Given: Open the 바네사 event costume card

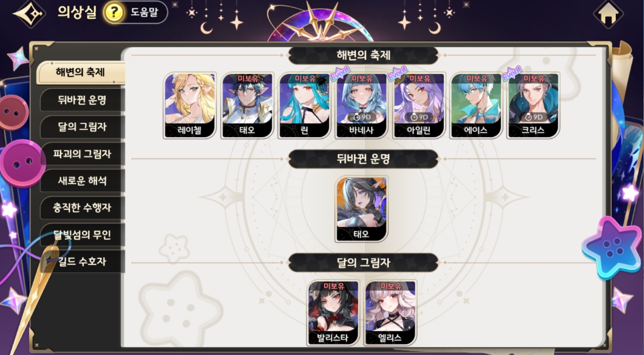Looking at the screenshot, I should point(361,105).
